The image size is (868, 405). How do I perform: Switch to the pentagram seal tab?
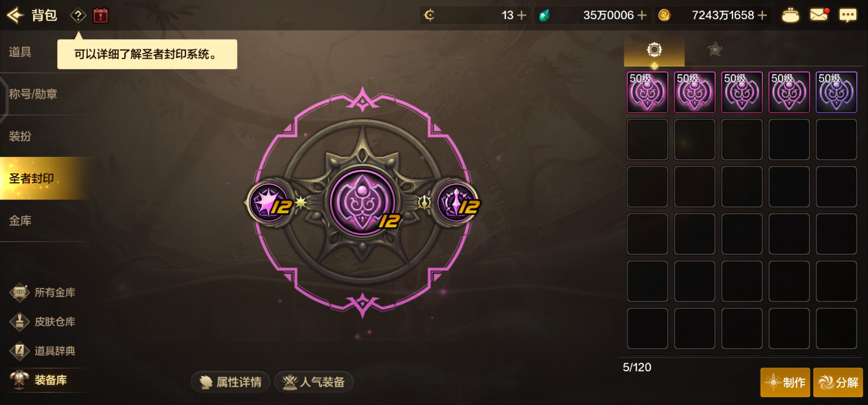tap(715, 50)
